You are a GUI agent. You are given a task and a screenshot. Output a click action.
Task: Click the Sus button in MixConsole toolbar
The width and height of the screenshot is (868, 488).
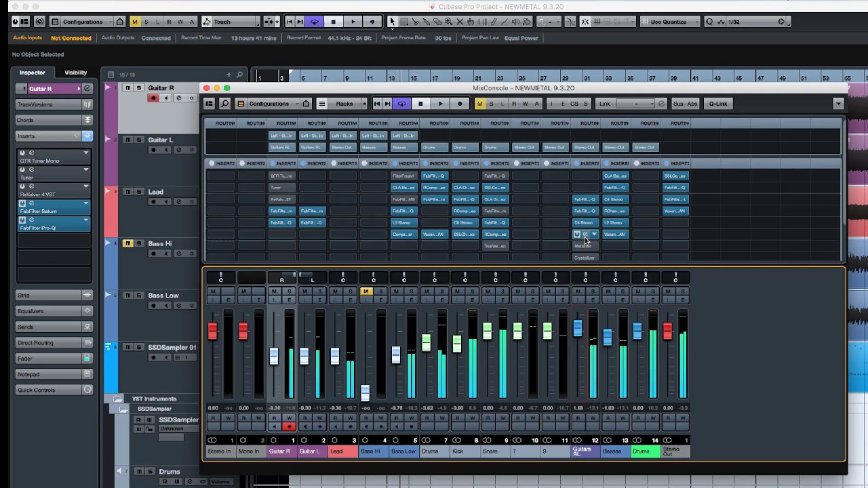[x=679, y=104]
